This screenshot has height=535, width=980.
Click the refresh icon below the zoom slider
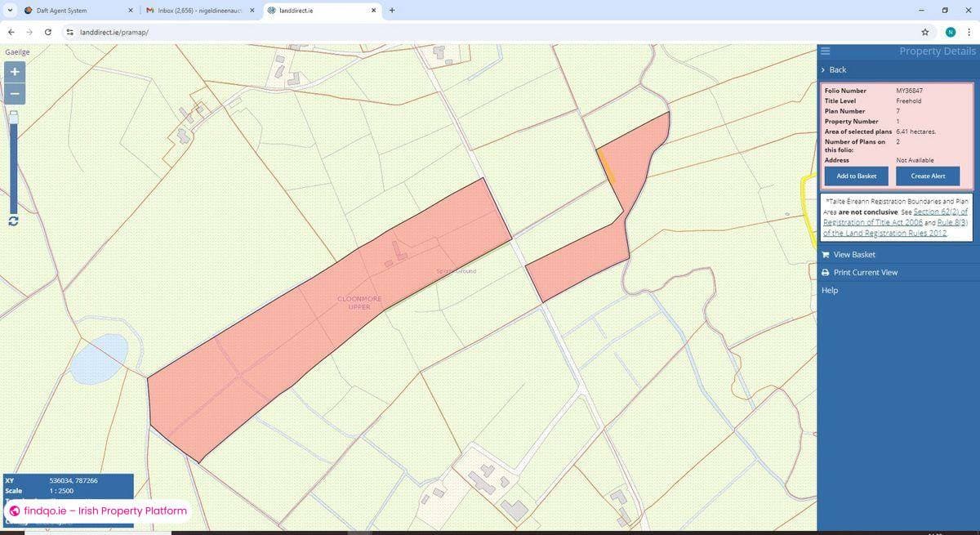point(13,221)
